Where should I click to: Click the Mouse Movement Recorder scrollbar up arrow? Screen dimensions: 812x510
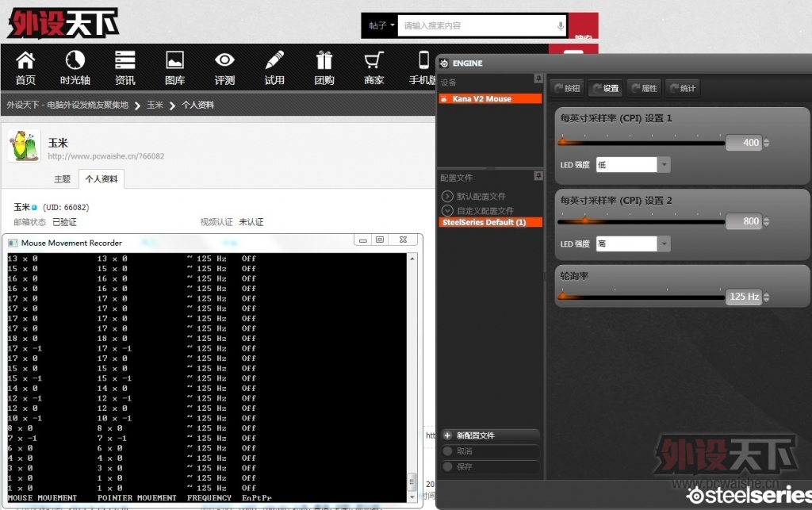(x=412, y=259)
